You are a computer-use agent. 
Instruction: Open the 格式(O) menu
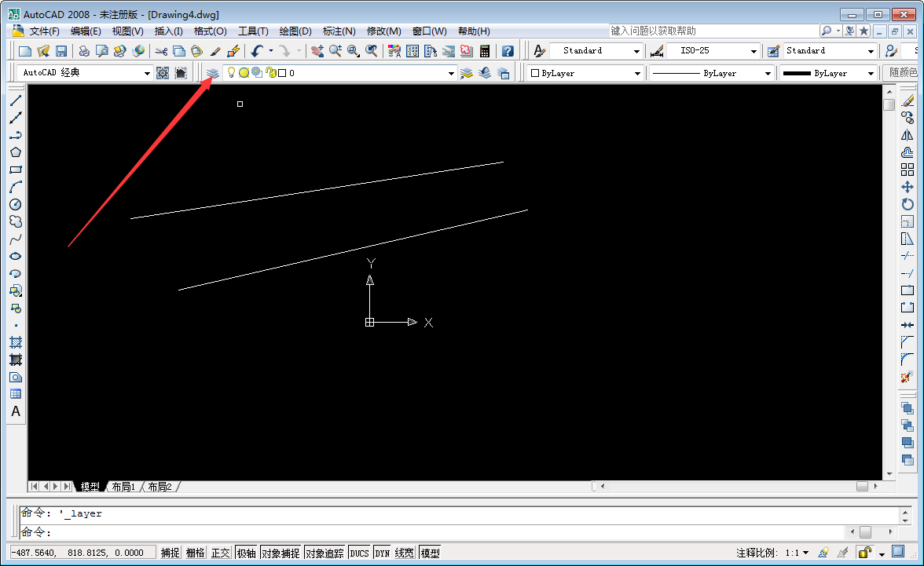(x=209, y=31)
